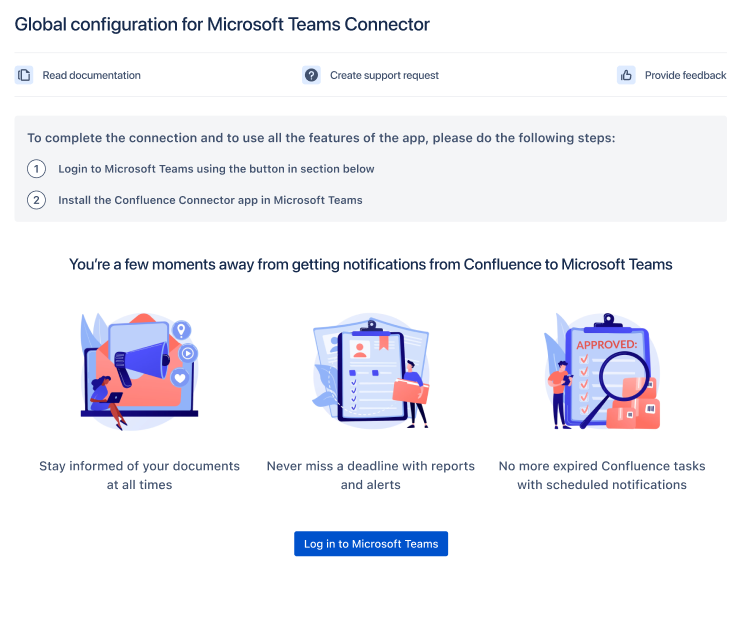Click the 'Stay informed of your documents' caption

[140, 475]
